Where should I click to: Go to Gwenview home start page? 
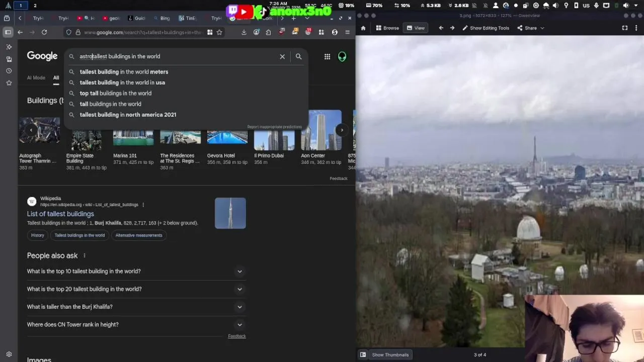point(363,28)
